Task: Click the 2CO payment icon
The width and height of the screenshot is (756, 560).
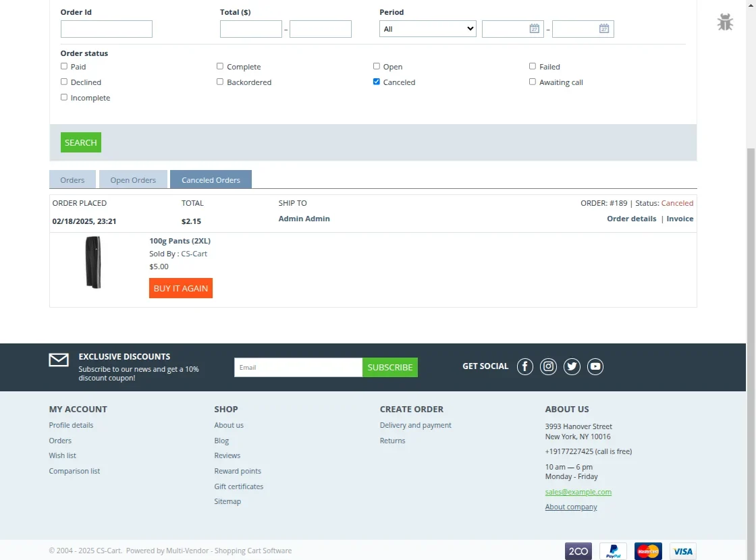Action: point(578,551)
